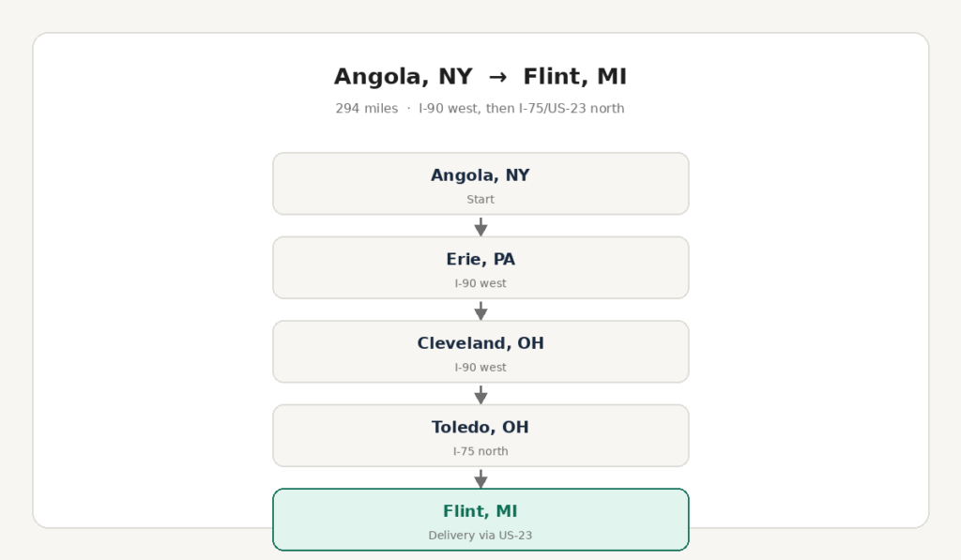Click the arrow pointing to Flint, MI
Viewport: 961px width, 560px height.
click(x=480, y=477)
